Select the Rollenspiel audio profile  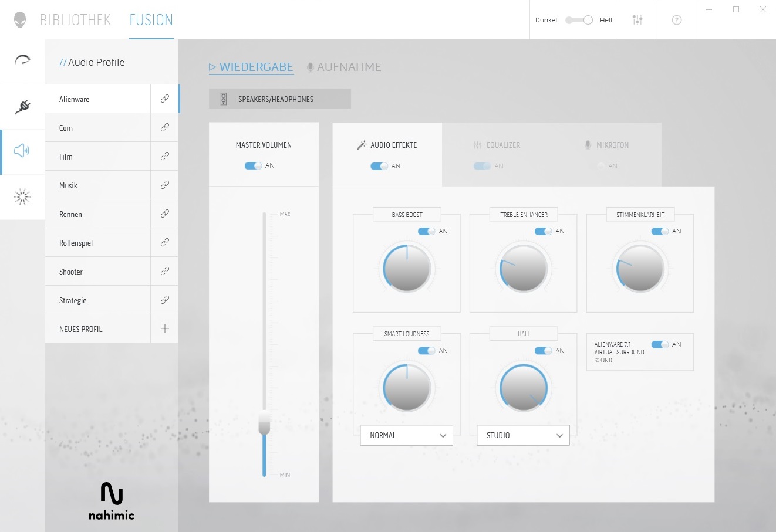pos(97,242)
